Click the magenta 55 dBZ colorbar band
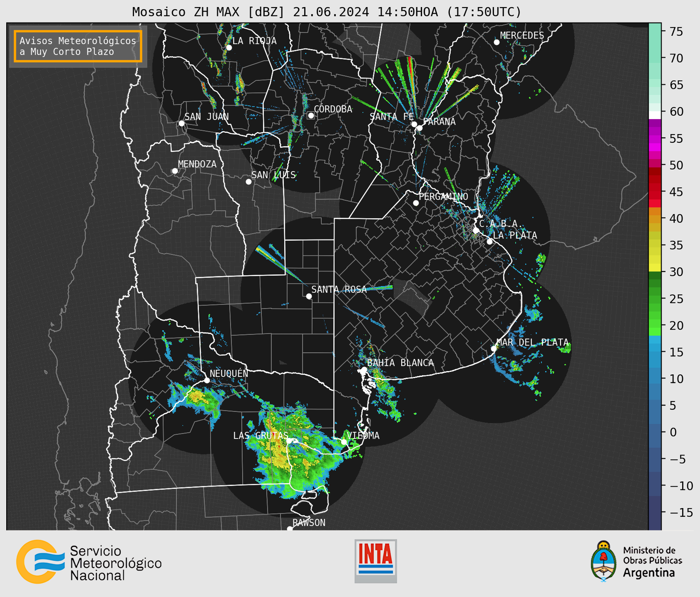 [655, 138]
